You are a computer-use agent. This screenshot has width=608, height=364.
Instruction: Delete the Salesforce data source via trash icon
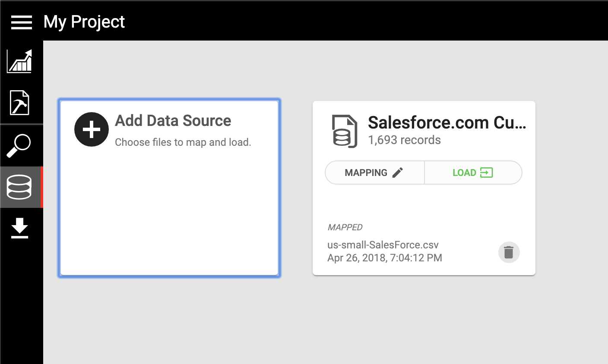point(509,252)
